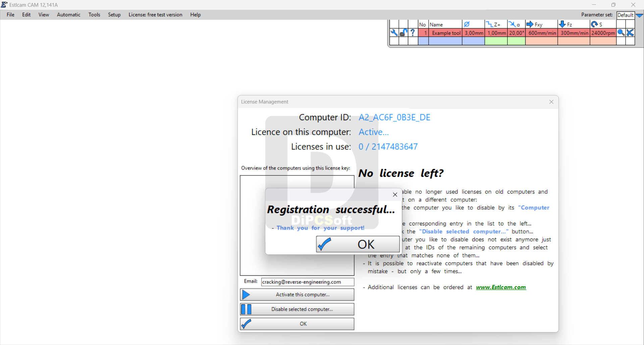Click the plunge angle column header
The width and height of the screenshot is (644, 345).
pyautogui.click(x=516, y=24)
